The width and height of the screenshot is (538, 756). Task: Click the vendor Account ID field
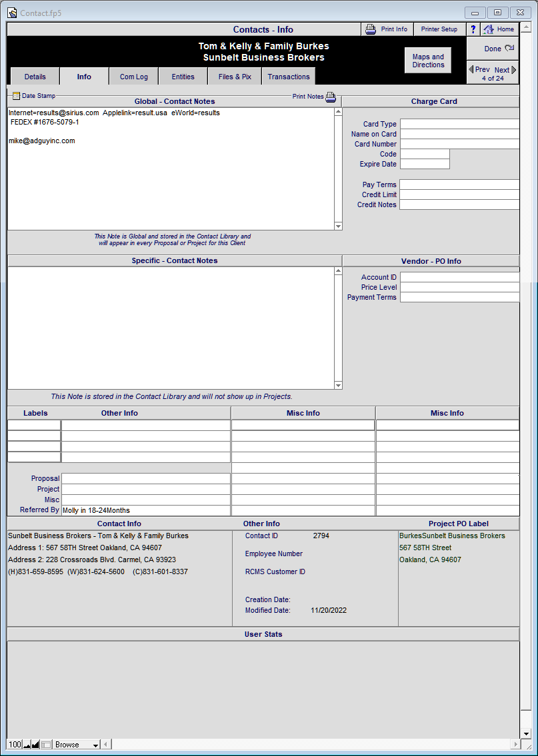pyautogui.click(x=459, y=277)
